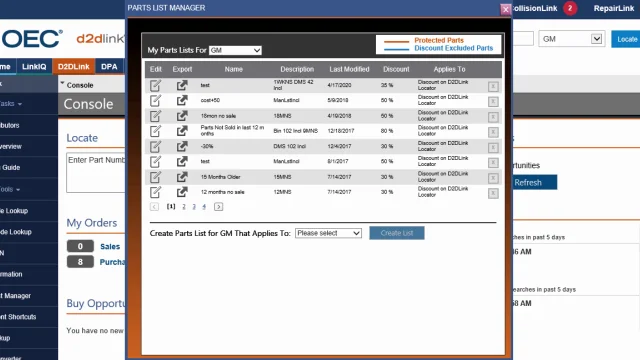Image resolution: width=640 pixels, height=360 pixels.
Task: Delete the -30% list
Action: [493, 147]
